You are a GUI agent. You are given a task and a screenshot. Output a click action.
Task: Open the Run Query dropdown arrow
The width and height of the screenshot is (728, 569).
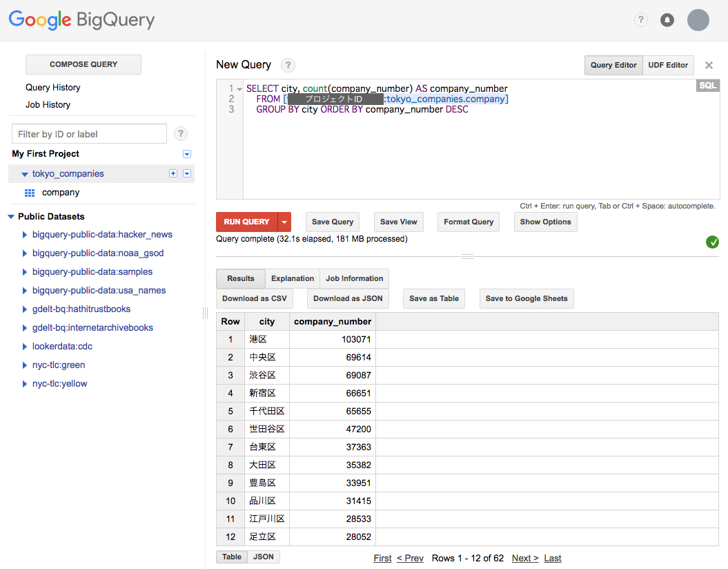[x=284, y=222]
